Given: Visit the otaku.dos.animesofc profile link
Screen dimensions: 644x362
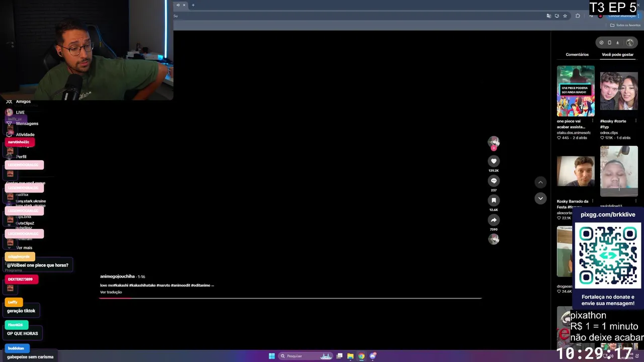Looking at the screenshot, I should [x=574, y=133].
